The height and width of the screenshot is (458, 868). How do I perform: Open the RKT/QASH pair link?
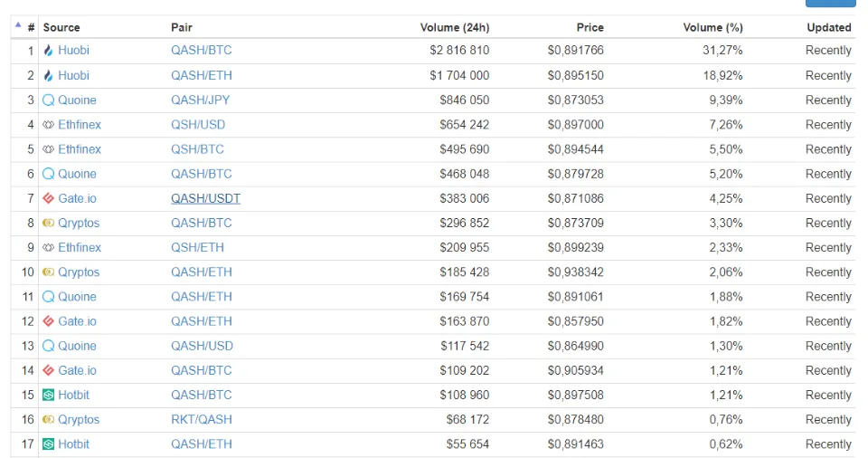(202, 419)
